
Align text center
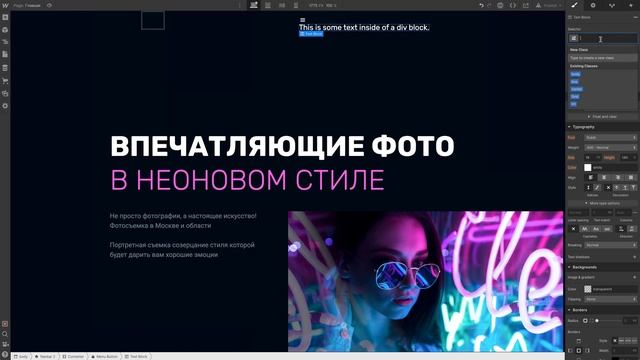click(604, 178)
